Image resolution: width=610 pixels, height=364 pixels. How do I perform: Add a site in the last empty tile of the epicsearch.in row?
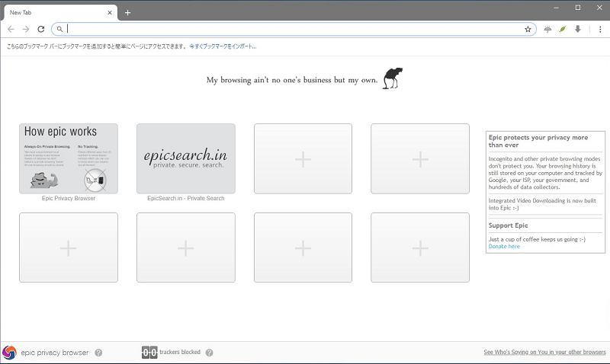pyautogui.click(x=420, y=158)
